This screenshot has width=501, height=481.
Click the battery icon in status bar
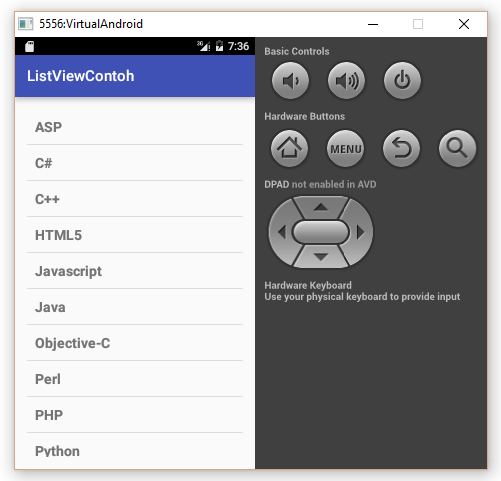[219, 46]
